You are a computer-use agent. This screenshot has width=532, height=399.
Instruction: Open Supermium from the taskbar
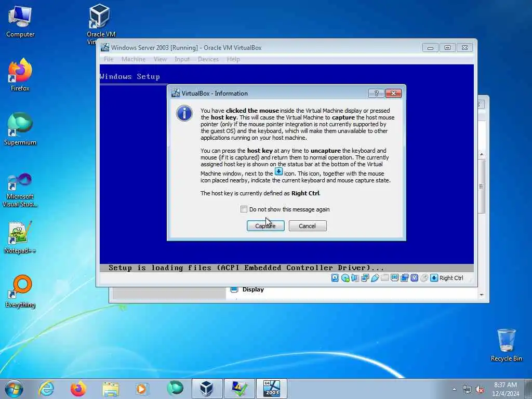[175, 389]
